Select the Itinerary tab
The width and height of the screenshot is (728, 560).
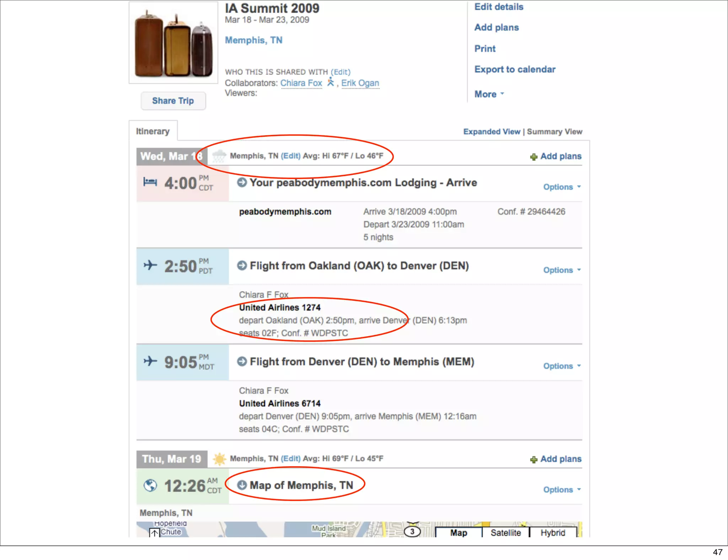(x=153, y=131)
